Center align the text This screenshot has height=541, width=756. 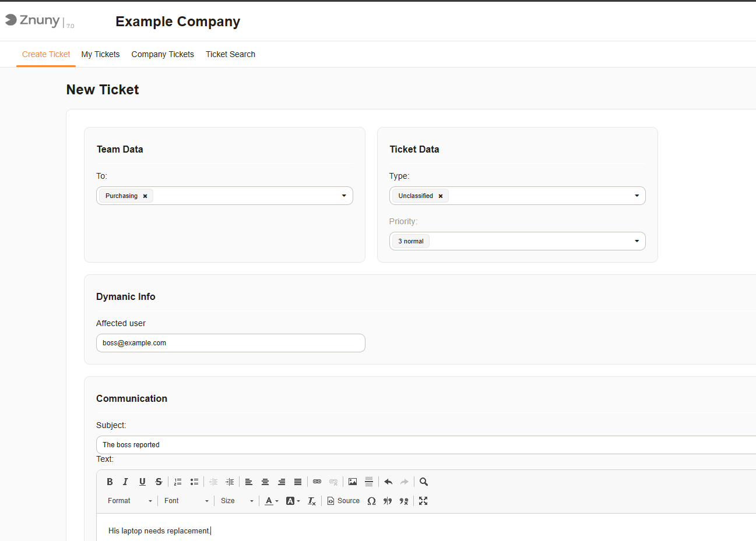tap(265, 482)
